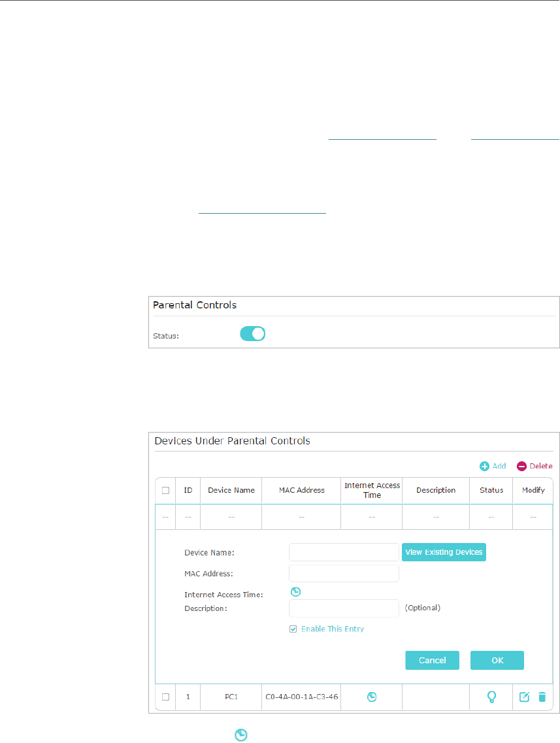The height and width of the screenshot is (743, 560).
Task: Check the select-all checkbox in table header
Action: pos(165,490)
